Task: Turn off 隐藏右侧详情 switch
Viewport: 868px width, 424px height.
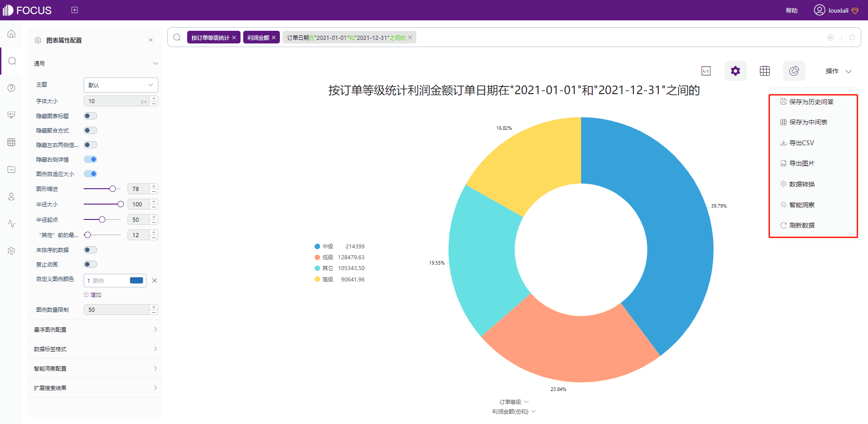Action: 90,159
